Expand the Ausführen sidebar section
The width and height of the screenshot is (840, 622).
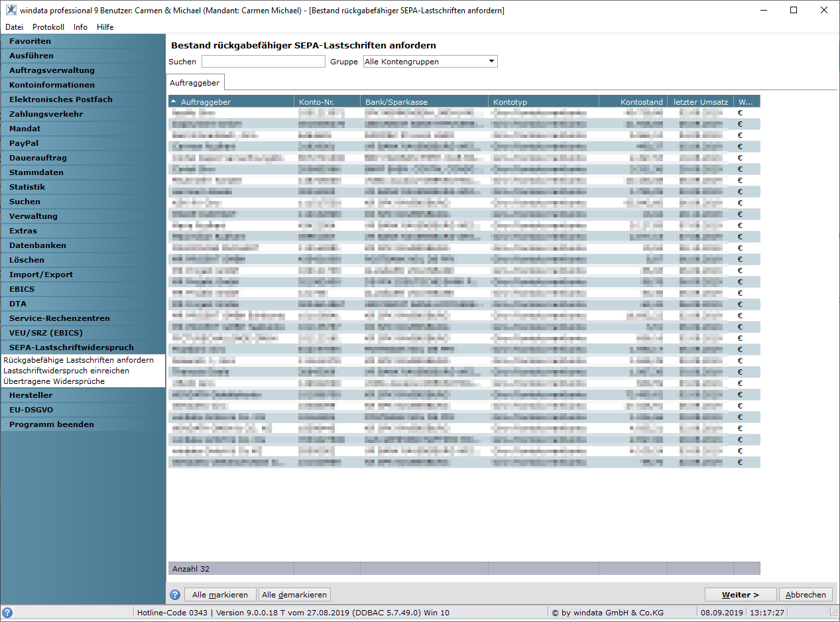coord(83,56)
